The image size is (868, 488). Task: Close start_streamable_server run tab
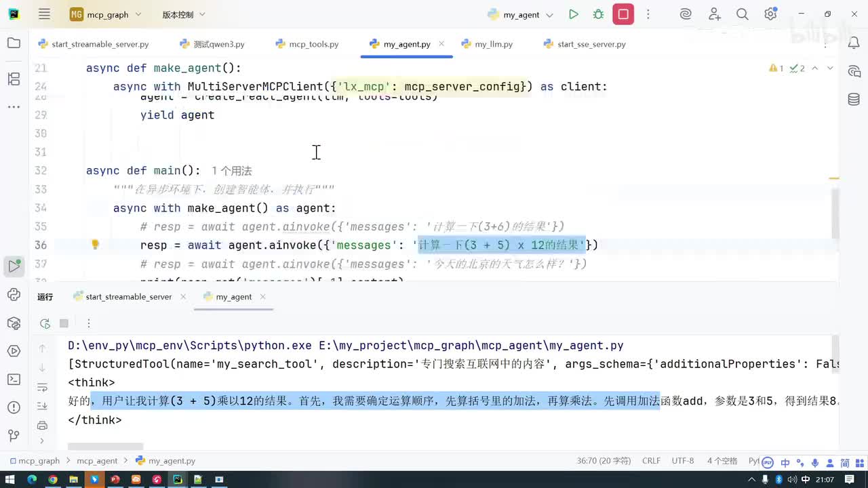tap(184, 297)
